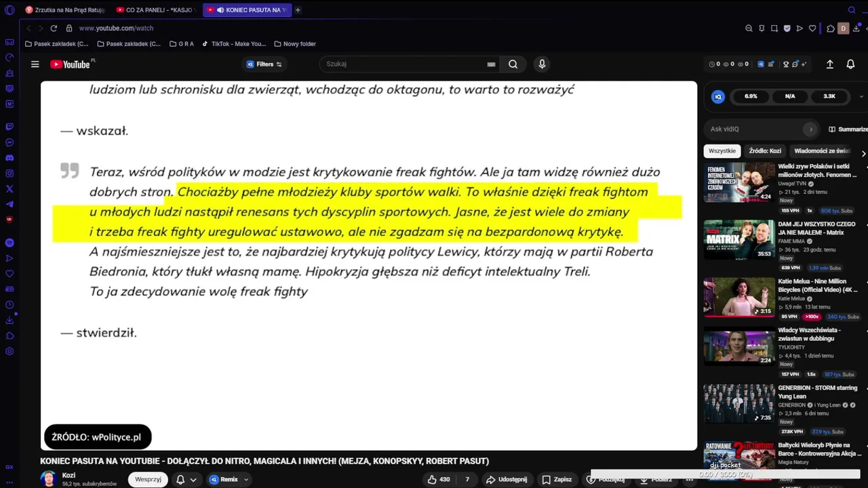Like the video (430)

[438, 479]
